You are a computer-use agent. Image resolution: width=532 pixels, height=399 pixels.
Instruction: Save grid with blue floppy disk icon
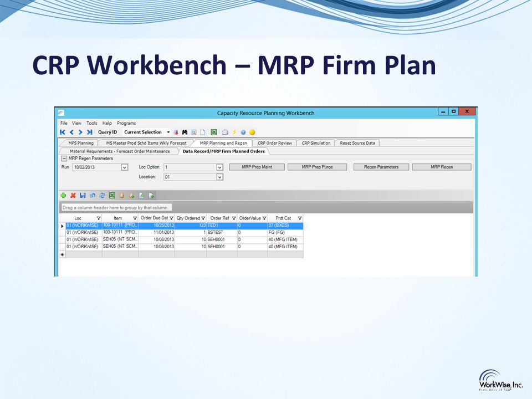(x=83, y=196)
